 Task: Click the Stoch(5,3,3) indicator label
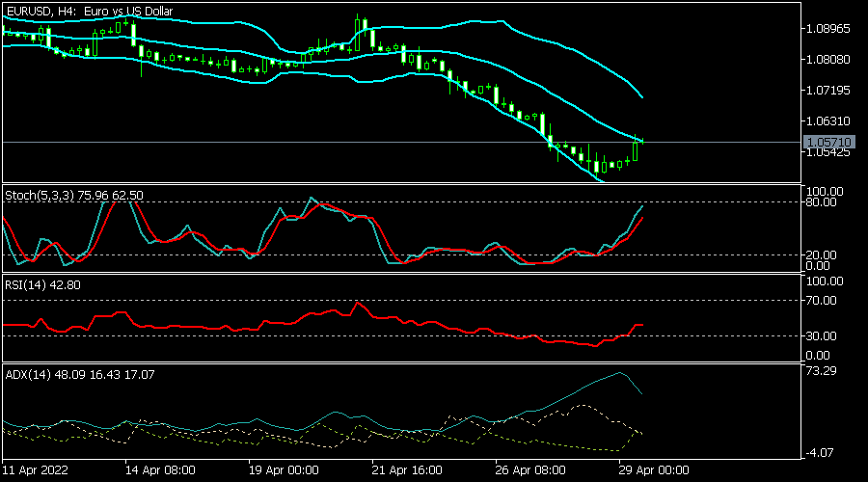point(74,196)
